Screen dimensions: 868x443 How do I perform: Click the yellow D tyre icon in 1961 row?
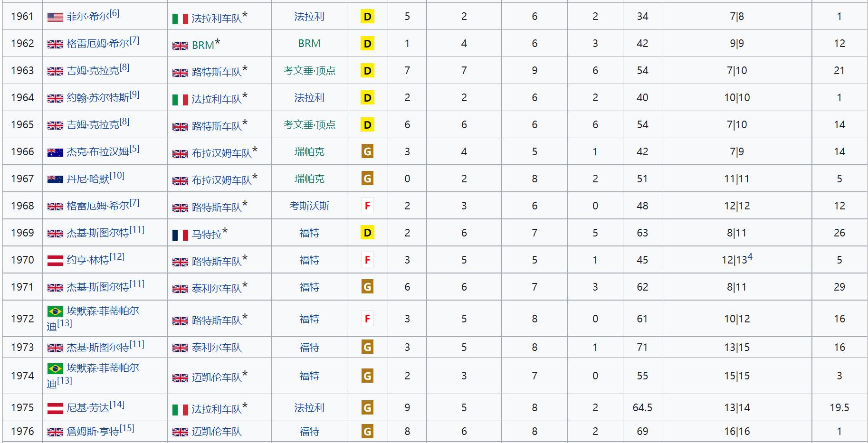pyautogui.click(x=367, y=17)
